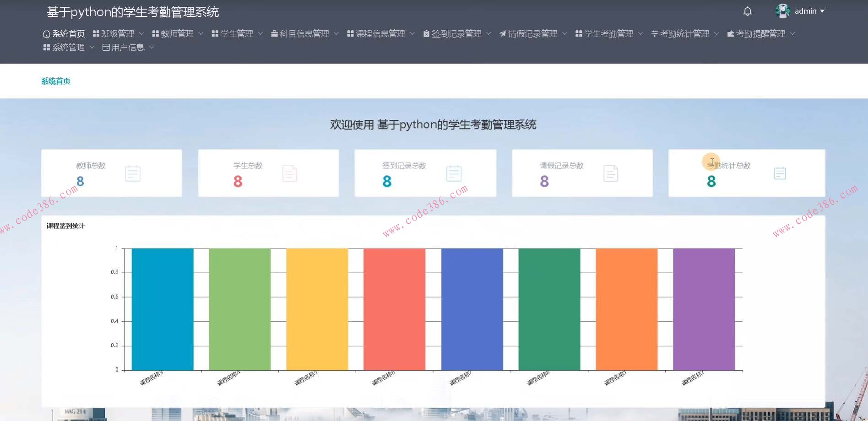The height and width of the screenshot is (421, 868).
Task: Click the 签到记录总数 clipboard icon
Action: tap(454, 173)
